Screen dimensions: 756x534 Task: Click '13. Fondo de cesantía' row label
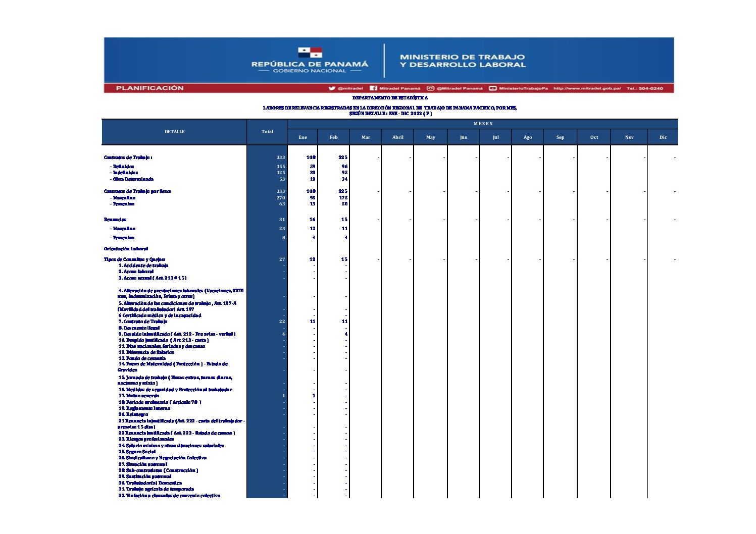pyautogui.click(x=142, y=358)
